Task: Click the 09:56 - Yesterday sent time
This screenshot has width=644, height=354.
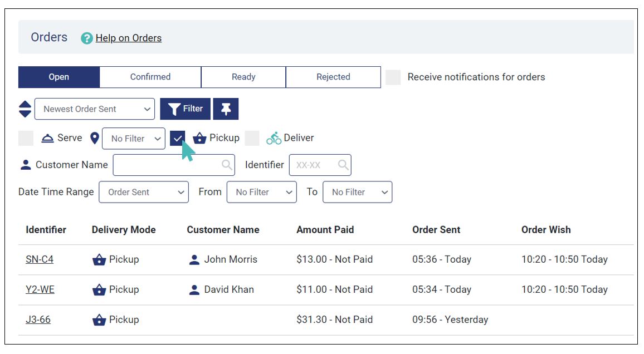Action: pyautogui.click(x=450, y=319)
